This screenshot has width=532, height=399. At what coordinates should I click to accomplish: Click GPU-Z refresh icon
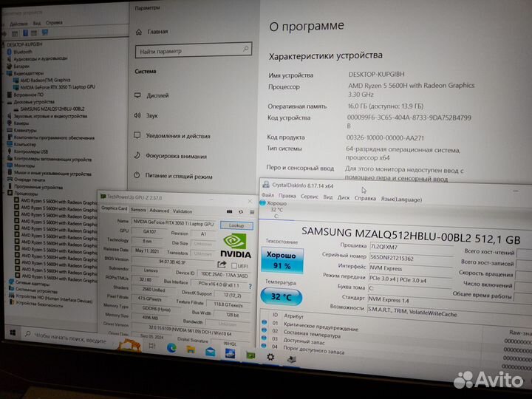pos(241,212)
